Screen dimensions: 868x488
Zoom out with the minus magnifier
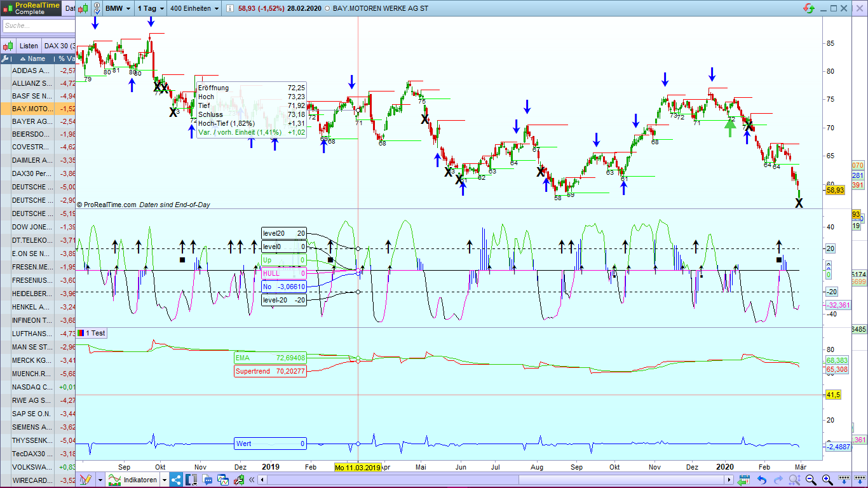[x=811, y=480]
